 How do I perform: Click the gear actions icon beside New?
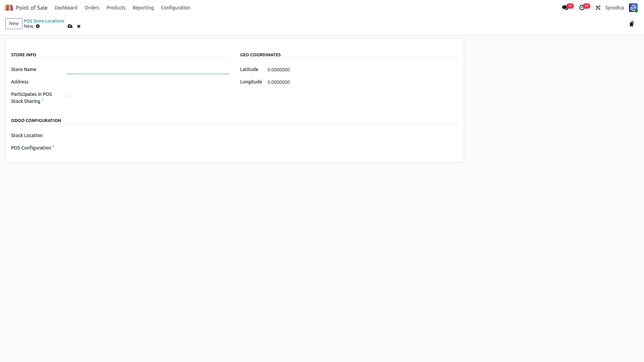(x=38, y=26)
